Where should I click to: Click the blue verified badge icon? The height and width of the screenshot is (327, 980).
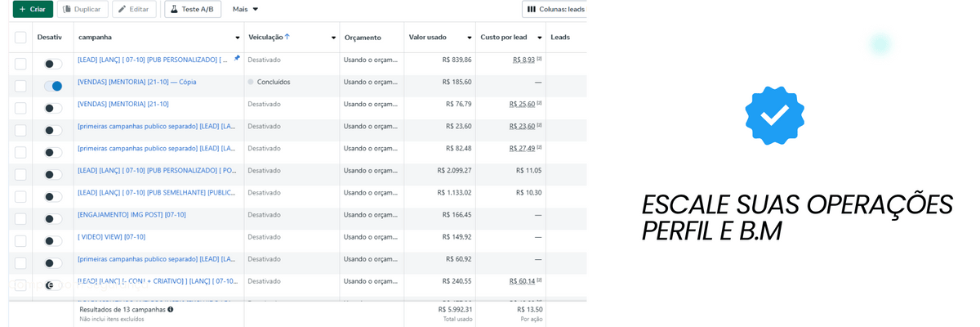(774, 115)
